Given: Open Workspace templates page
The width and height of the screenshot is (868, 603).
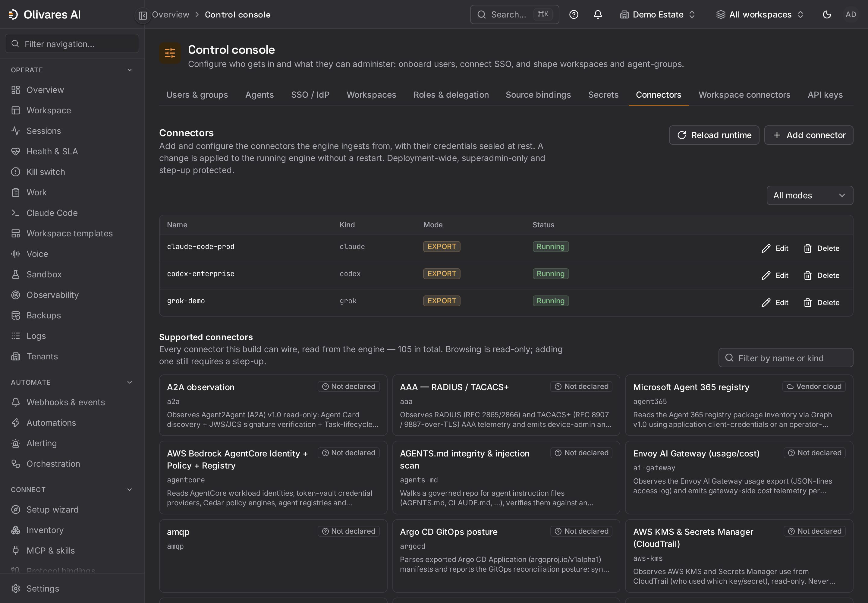Looking at the screenshot, I should click(72, 233).
